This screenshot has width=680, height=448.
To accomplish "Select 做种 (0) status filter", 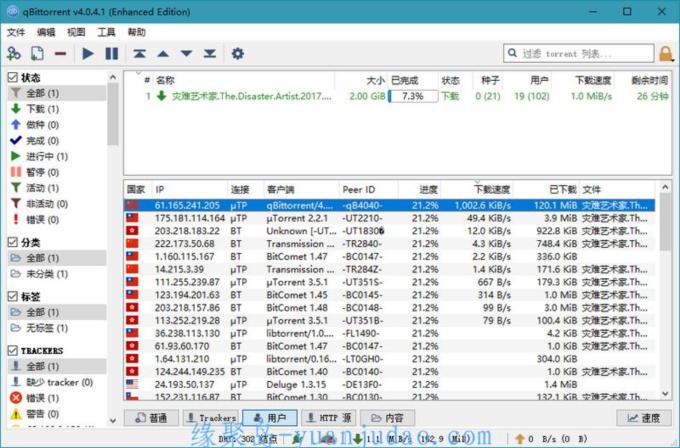I will pyautogui.click(x=57, y=125).
